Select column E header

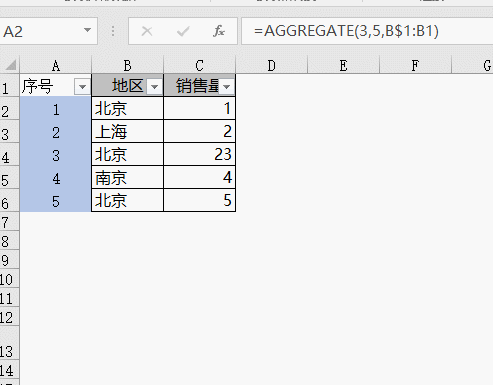(x=344, y=65)
